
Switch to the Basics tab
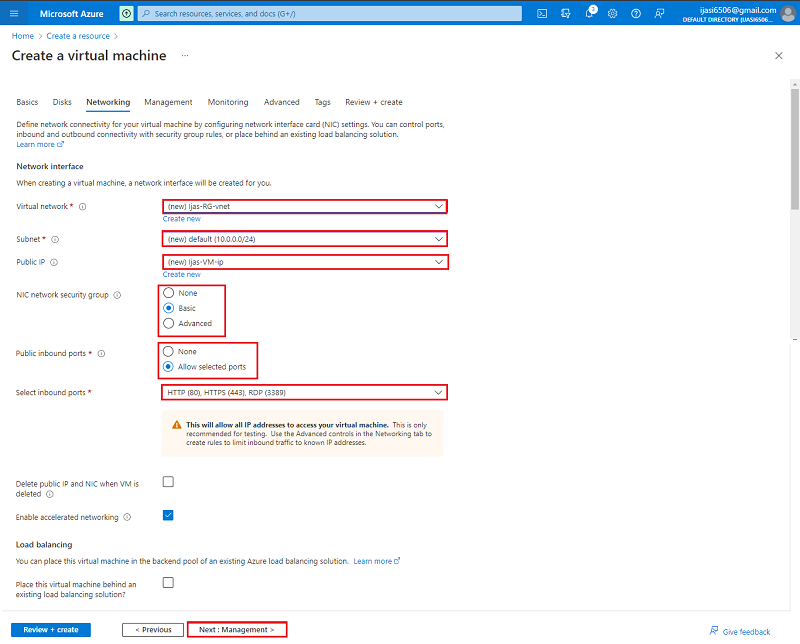(27, 101)
